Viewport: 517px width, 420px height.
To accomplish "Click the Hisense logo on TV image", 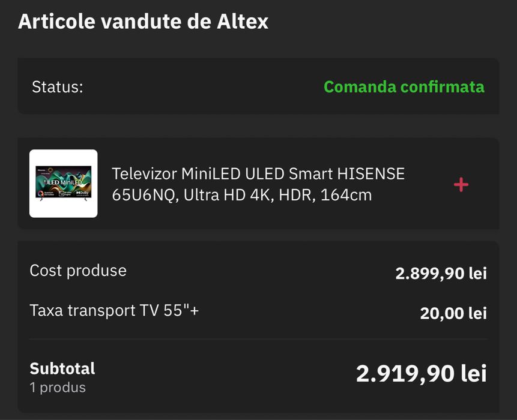I will (x=42, y=170).
